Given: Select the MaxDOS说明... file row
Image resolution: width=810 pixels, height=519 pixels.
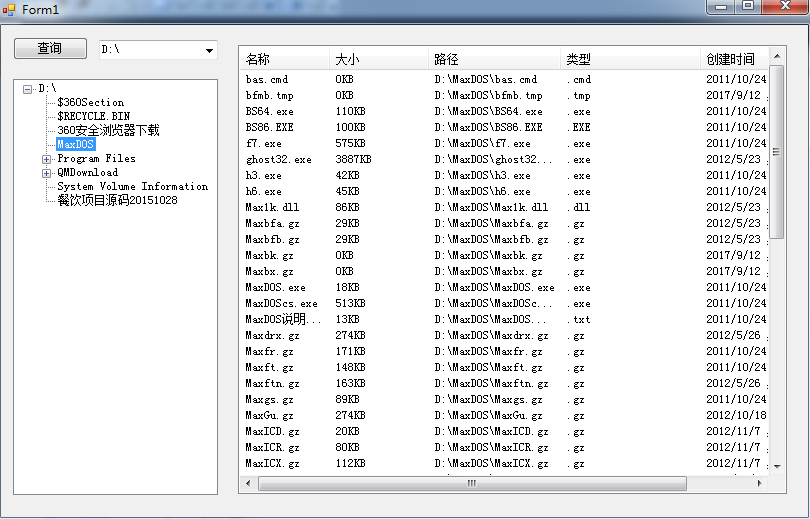Looking at the screenshot, I should click(x=504, y=320).
